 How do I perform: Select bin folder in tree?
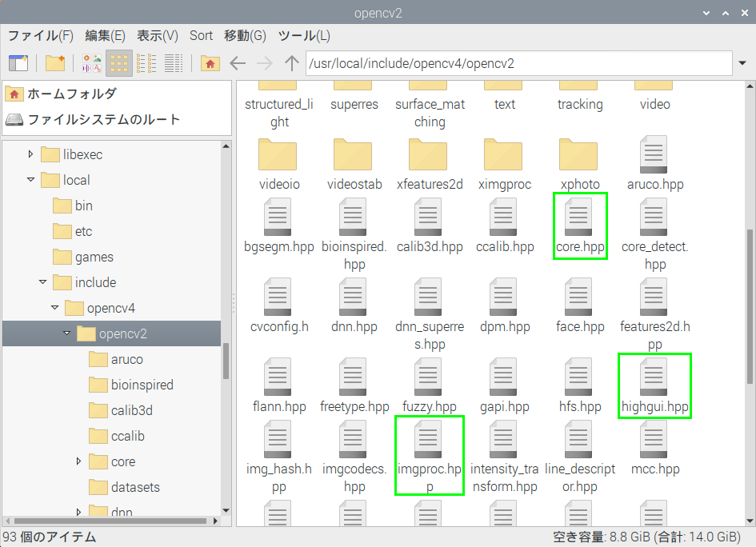pos(73,206)
